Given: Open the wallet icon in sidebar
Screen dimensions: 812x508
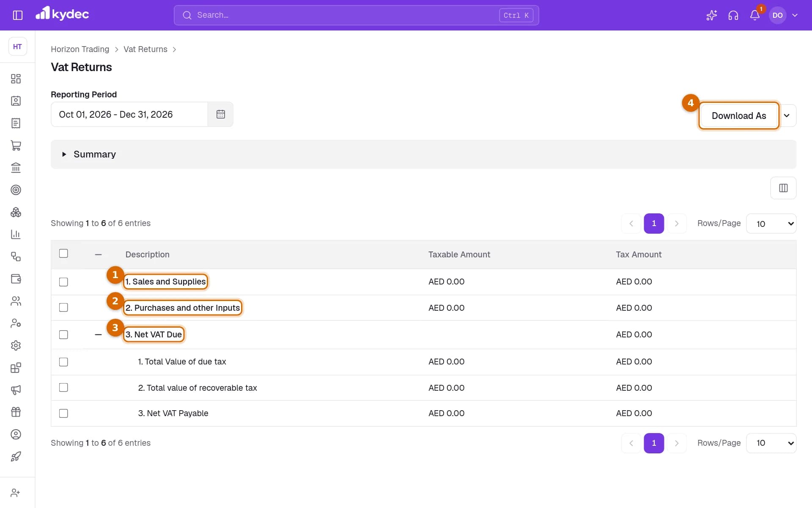Looking at the screenshot, I should (x=16, y=279).
